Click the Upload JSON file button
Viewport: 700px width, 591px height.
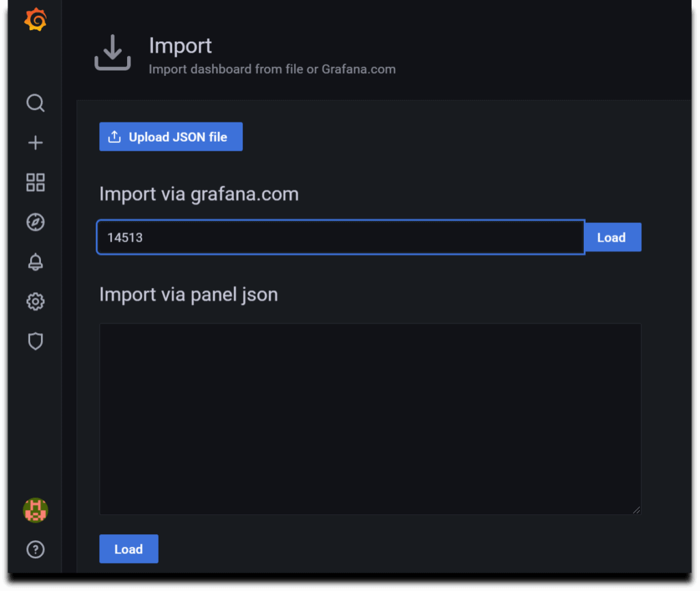click(x=171, y=137)
